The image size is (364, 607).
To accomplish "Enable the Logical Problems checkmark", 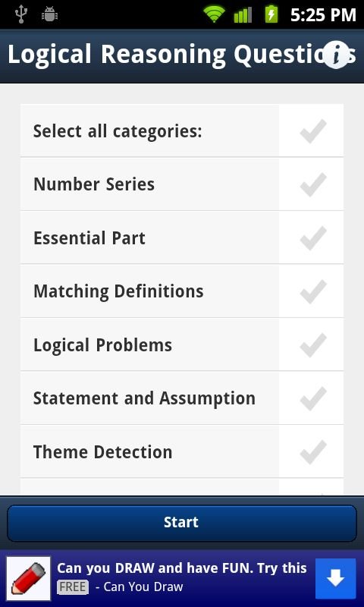I will pos(313,344).
